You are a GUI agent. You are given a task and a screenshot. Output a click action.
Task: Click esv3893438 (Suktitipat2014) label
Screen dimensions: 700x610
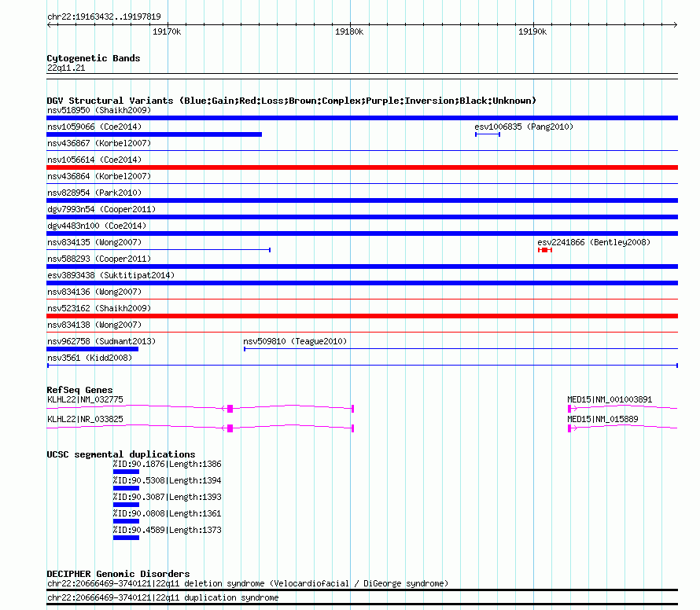click(x=111, y=275)
